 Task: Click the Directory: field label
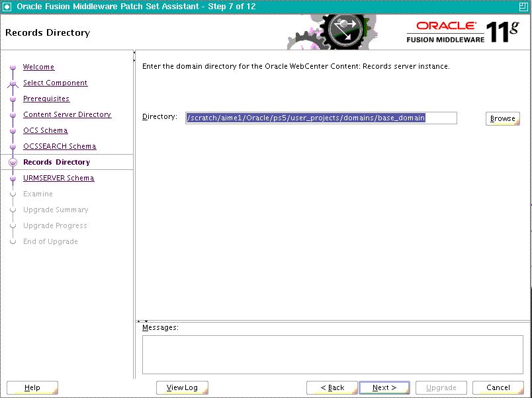[x=159, y=117]
